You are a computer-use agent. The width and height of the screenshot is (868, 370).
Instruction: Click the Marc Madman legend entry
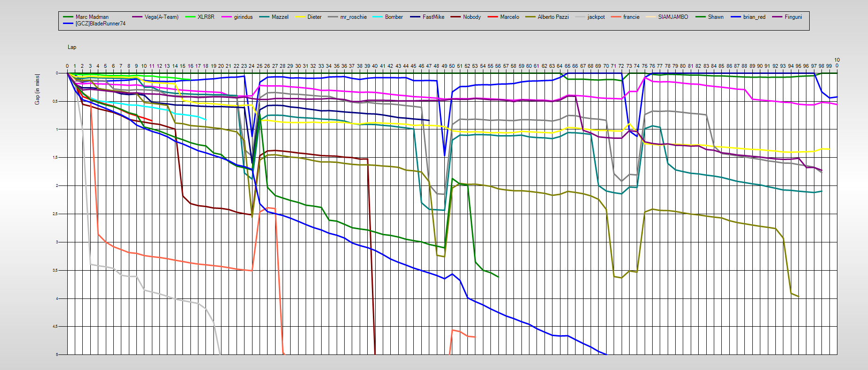coord(92,17)
